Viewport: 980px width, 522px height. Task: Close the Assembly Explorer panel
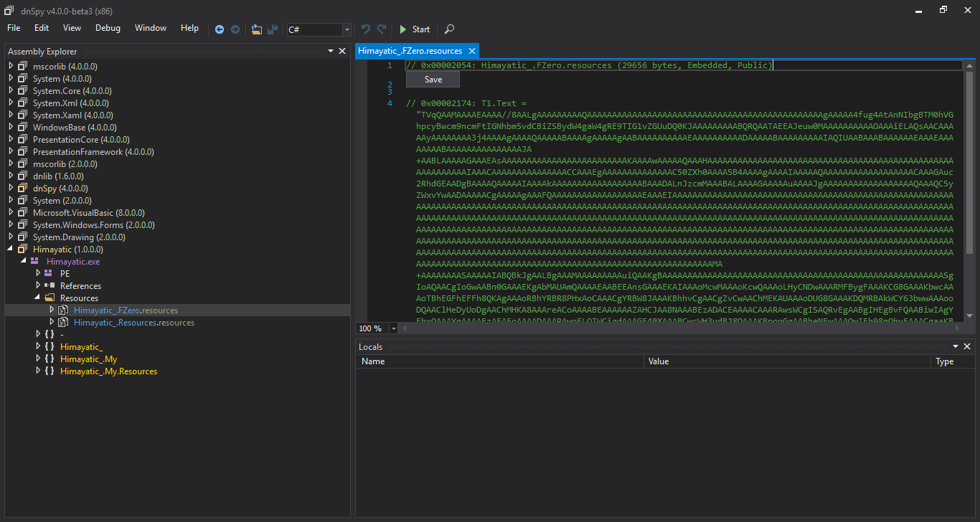342,51
